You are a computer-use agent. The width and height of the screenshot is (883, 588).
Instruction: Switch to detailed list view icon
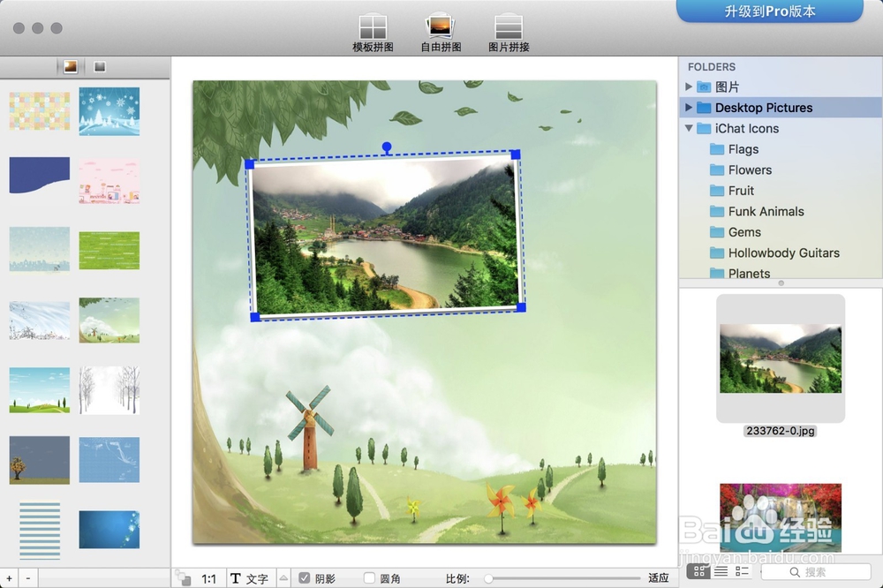743,572
